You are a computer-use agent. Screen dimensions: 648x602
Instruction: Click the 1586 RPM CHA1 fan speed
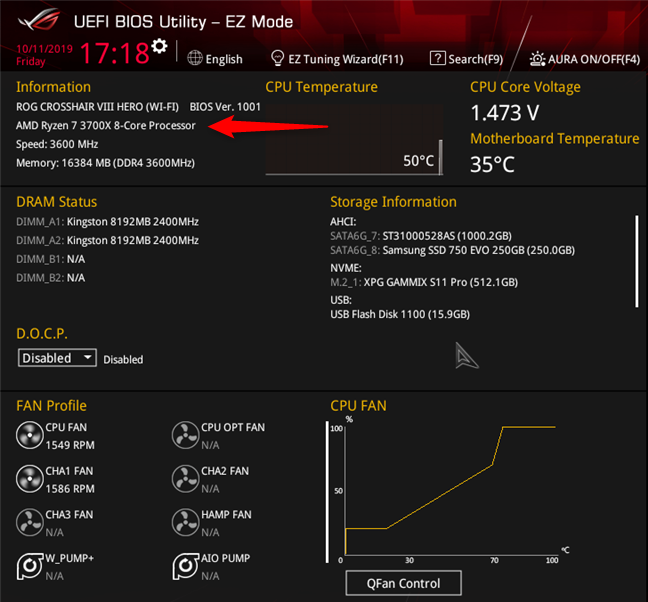(x=70, y=489)
